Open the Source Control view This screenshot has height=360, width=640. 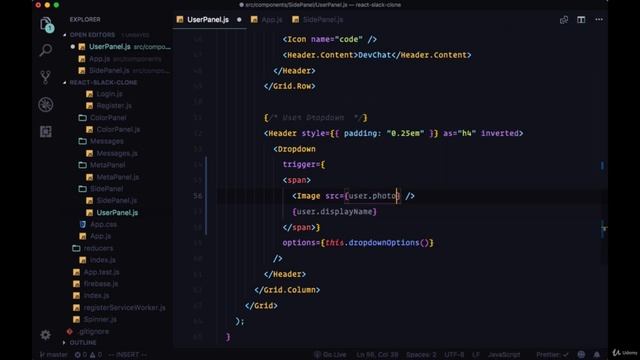point(46,77)
